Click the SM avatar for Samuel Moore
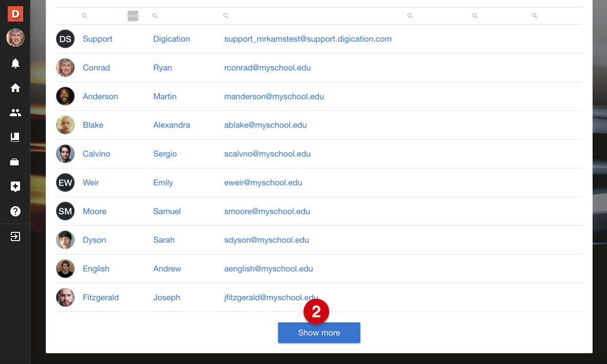This screenshot has width=607, height=364. [x=65, y=211]
